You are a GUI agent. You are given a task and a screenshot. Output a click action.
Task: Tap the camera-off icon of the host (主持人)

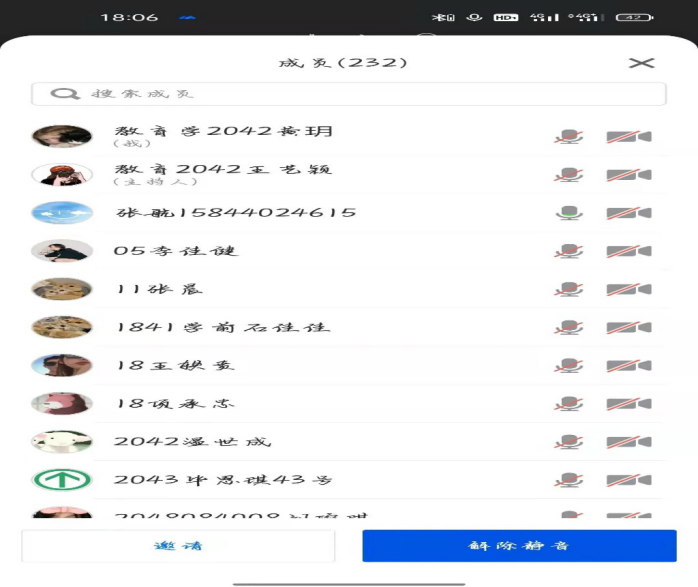628,175
